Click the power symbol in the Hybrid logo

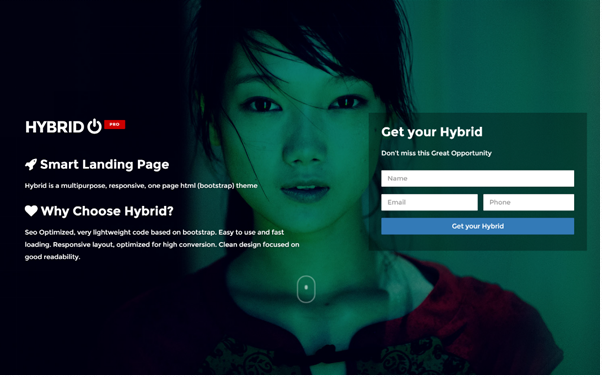[94, 126]
